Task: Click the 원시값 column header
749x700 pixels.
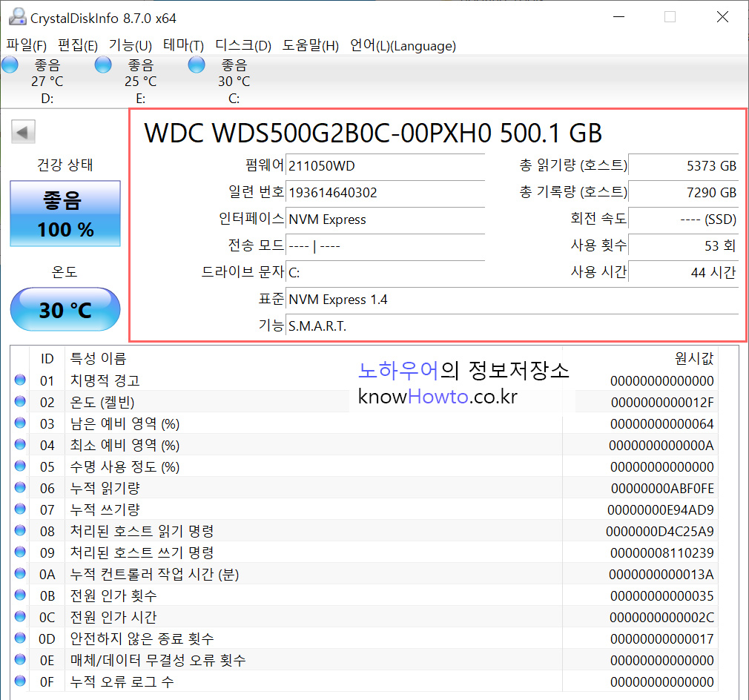Action: click(694, 358)
